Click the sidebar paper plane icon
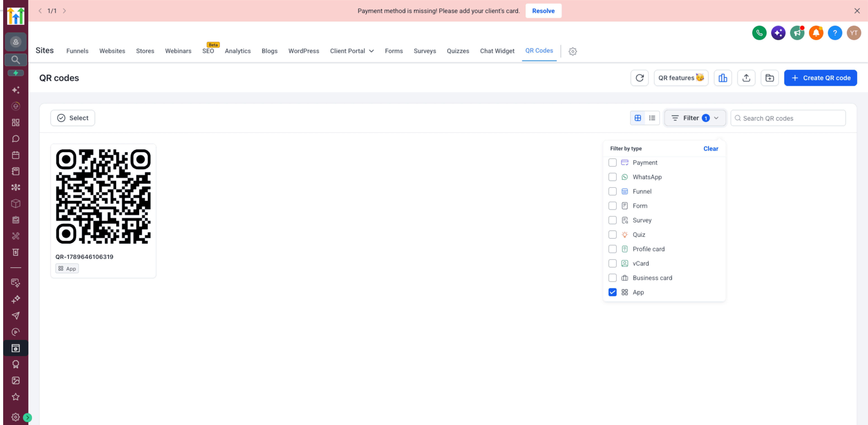868x425 pixels. (16, 316)
